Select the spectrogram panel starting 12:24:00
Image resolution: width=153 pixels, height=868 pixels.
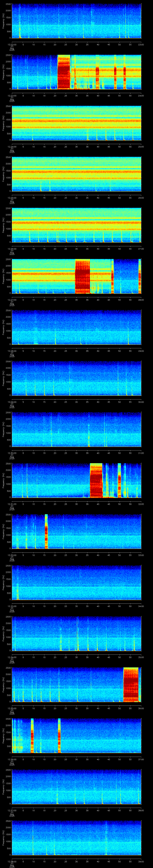click(76, 123)
